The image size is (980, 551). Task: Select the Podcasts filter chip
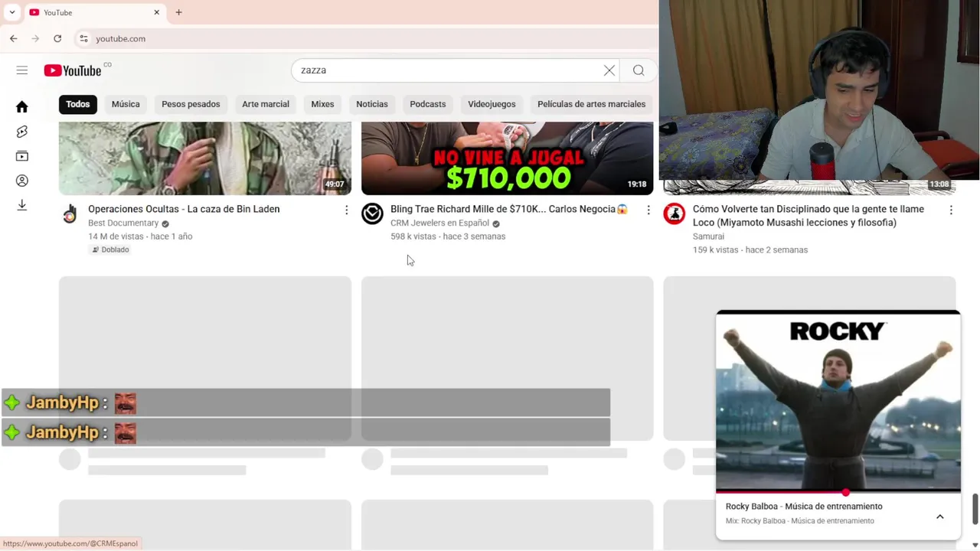pos(427,104)
